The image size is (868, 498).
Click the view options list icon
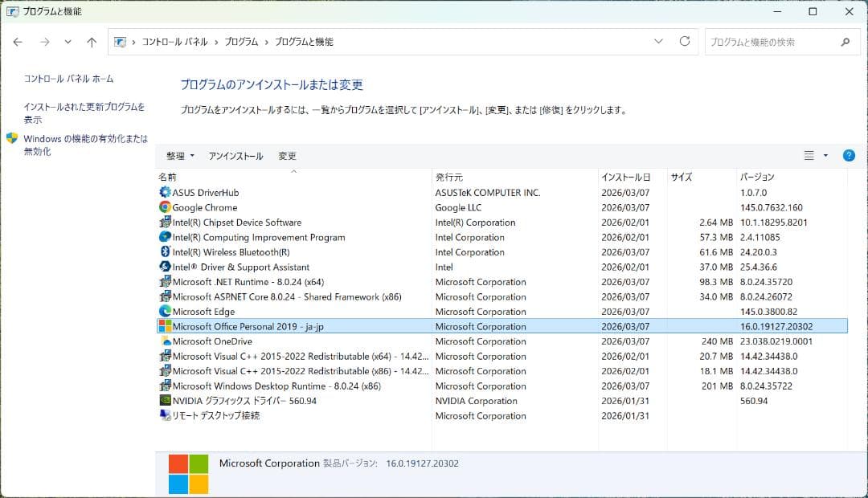tap(809, 156)
